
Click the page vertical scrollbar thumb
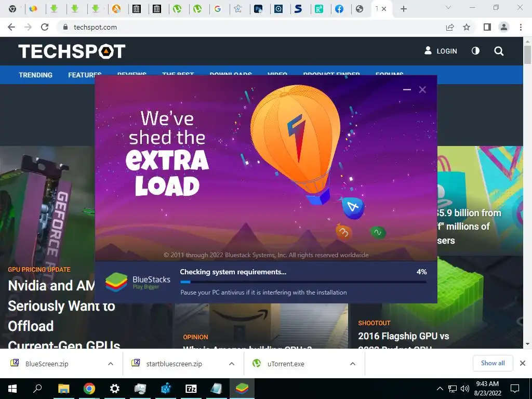[x=527, y=54]
